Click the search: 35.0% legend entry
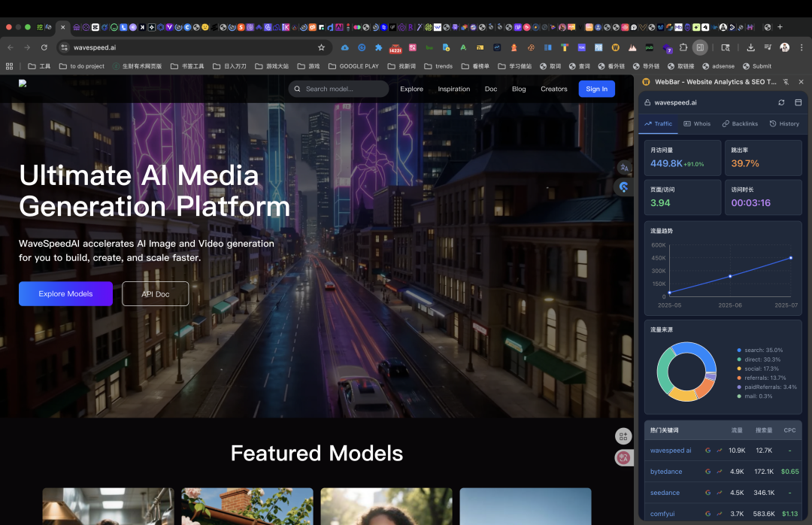812x525 pixels. point(760,351)
